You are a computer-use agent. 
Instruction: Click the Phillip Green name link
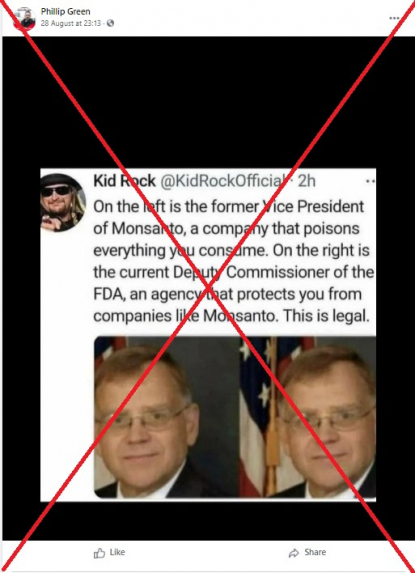pyautogui.click(x=65, y=12)
